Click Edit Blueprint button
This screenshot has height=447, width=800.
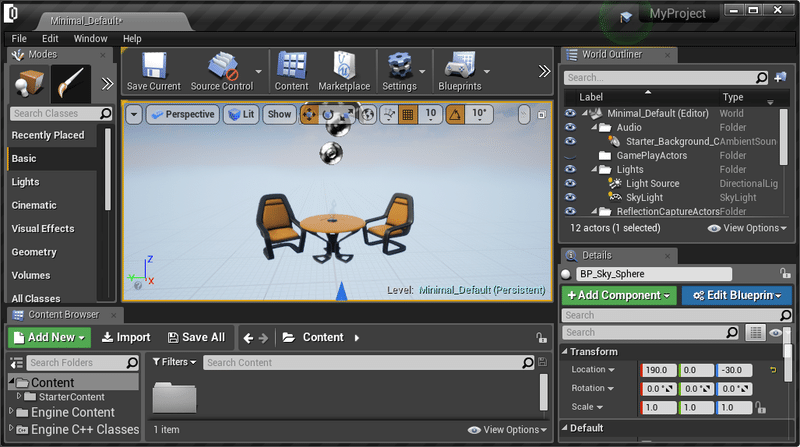pyautogui.click(x=737, y=295)
